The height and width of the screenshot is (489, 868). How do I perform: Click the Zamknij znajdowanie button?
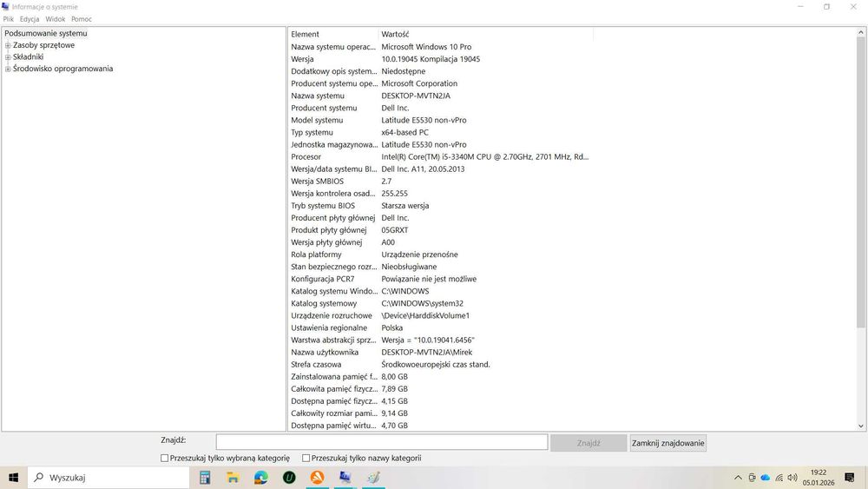tap(668, 443)
